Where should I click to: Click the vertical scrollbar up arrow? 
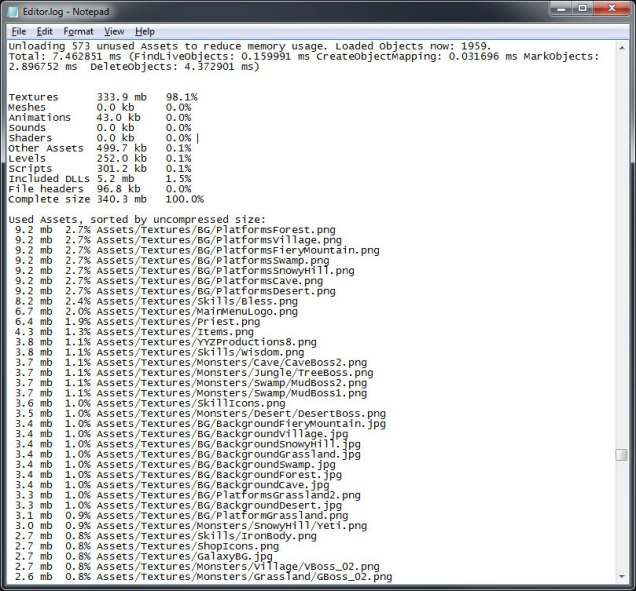pyautogui.click(x=621, y=47)
